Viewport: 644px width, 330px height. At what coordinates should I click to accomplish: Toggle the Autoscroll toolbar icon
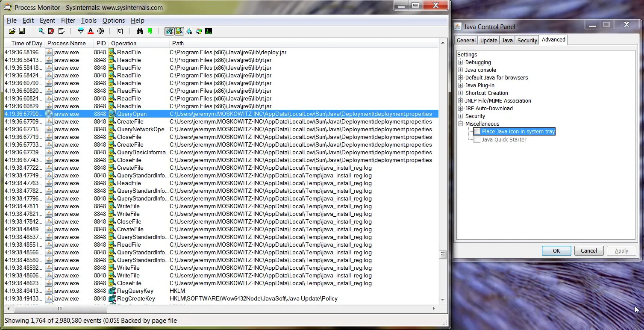tap(51, 31)
